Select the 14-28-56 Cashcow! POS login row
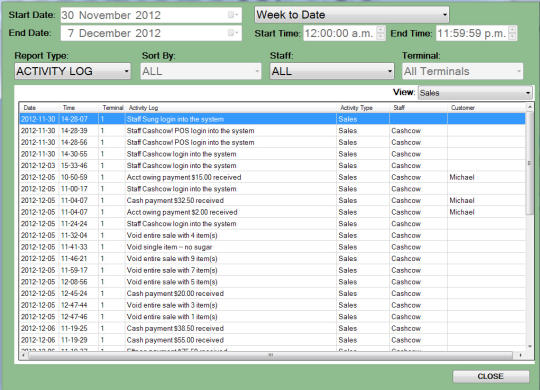 (x=272, y=143)
